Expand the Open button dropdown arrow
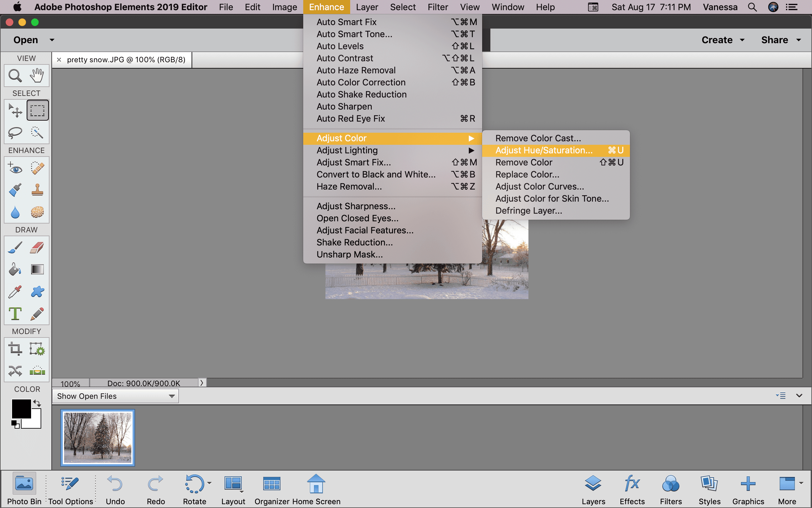Screen dimensions: 812x508 click(52, 40)
